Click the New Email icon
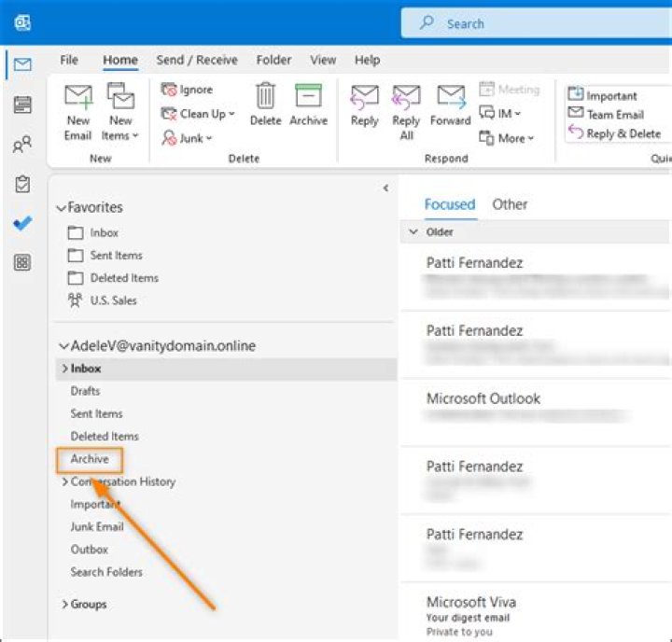The width and height of the screenshot is (672, 642). coord(77,98)
